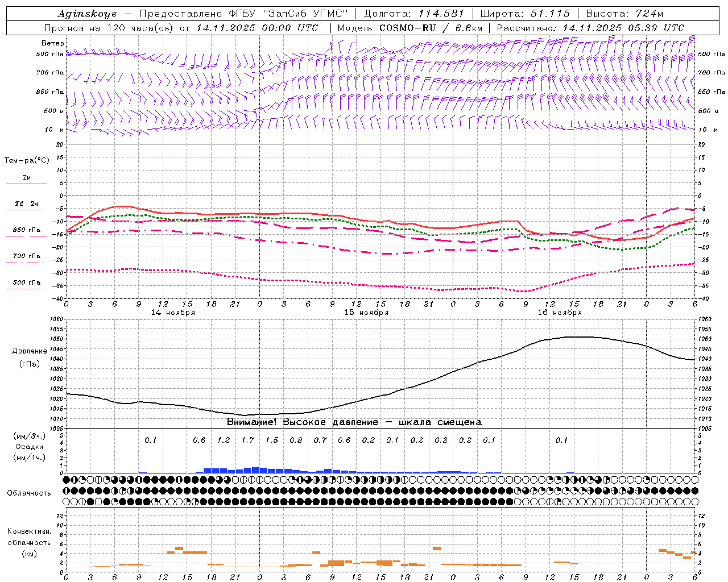Click the Широта: 51.115 value
This screenshot has width=728, height=582.
[x=525, y=14]
